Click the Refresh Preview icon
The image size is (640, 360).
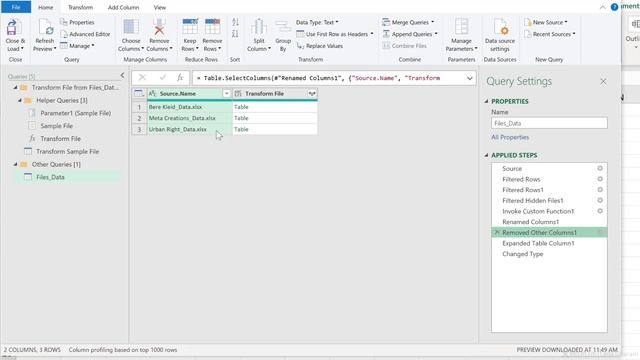pyautogui.click(x=45, y=27)
